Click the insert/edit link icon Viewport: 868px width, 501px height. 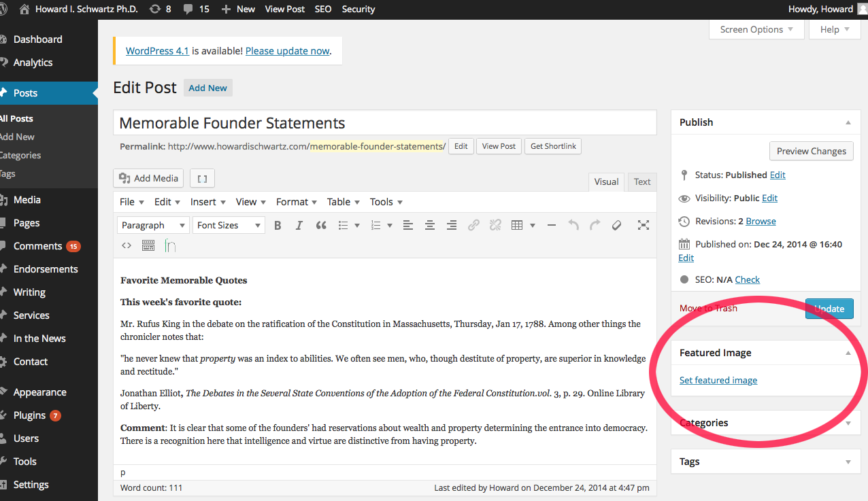pos(473,225)
